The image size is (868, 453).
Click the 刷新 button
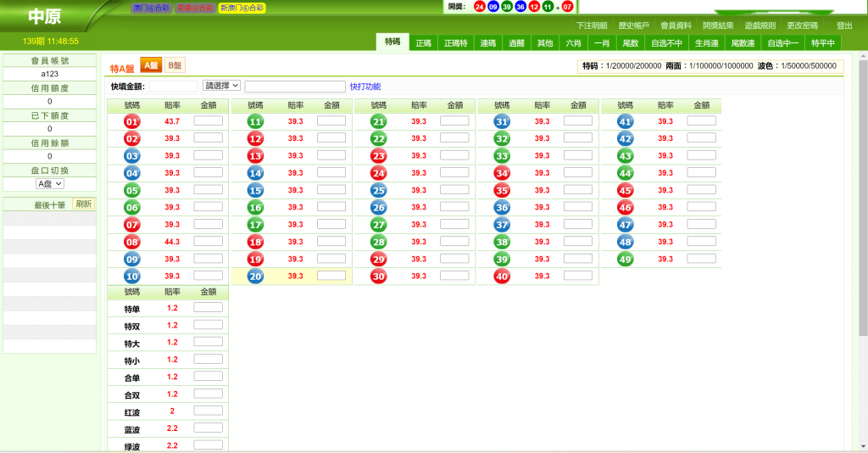(x=84, y=204)
